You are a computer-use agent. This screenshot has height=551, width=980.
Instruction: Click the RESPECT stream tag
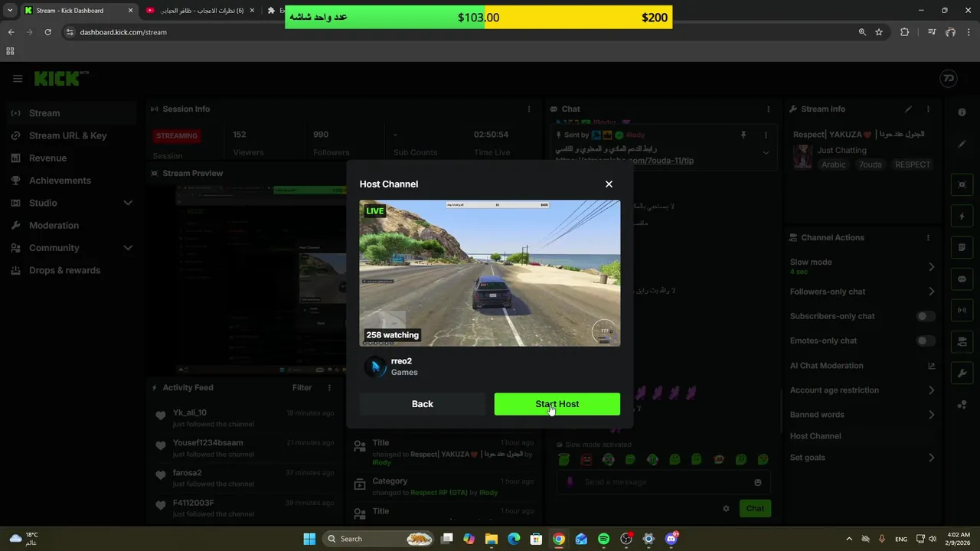tap(913, 165)
